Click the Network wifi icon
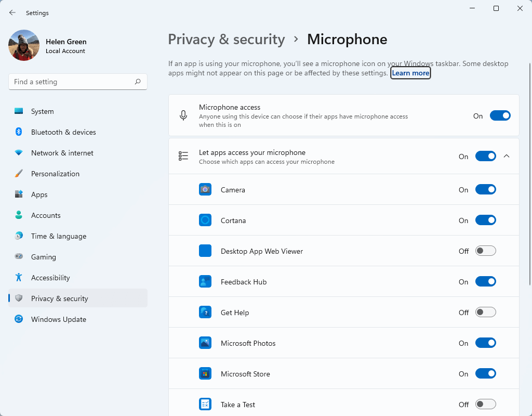Viewport: 532px width, 416px height. 19,152
